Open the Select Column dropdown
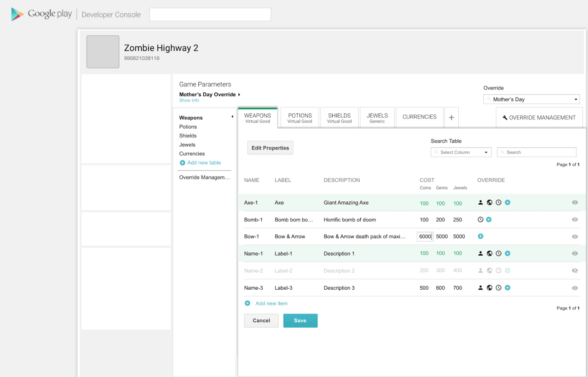This screenshot has width=588, height=377. click(461, 152)
